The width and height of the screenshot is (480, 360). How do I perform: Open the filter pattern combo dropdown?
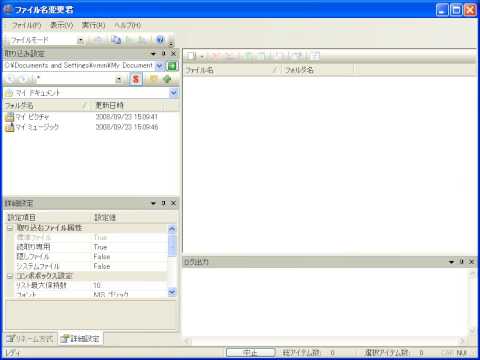(x=119, y=80)
